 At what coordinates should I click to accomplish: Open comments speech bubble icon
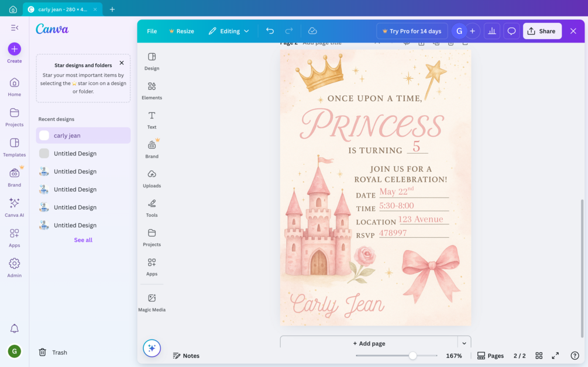511,31
